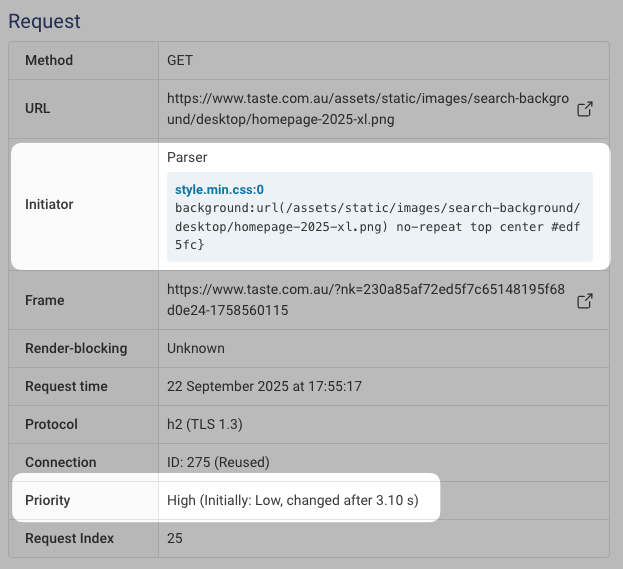Image resolution: width=623 pixels, height=569 pixels.
Task: Open the request URL external link icon
Action: tap(586, 109)
